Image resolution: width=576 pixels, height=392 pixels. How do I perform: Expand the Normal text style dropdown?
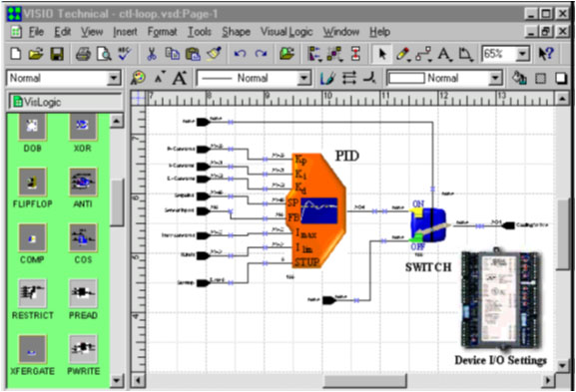pyautogui.click(x=114, y=78)
